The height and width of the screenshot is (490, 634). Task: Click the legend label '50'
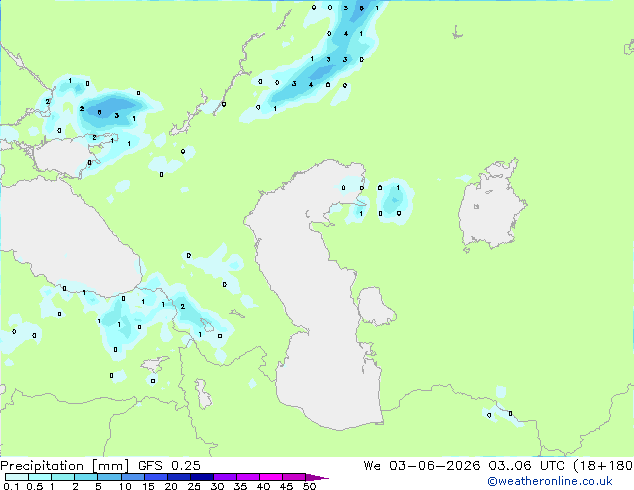pos(310,486)
